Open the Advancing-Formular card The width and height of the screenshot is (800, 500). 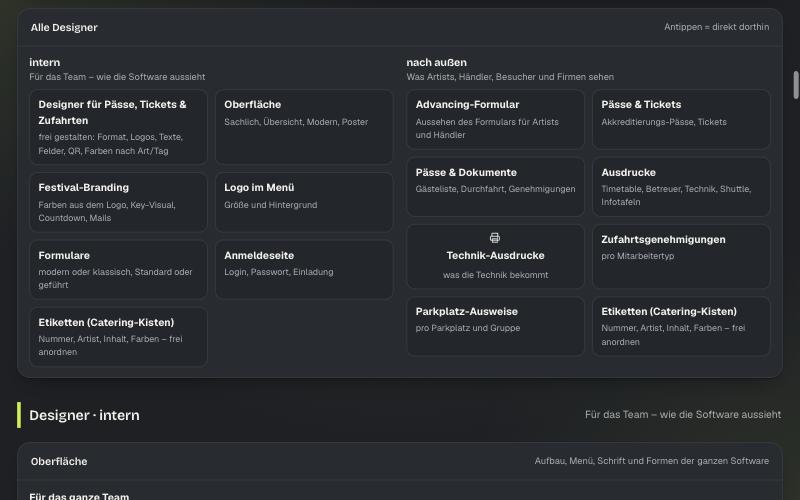pyautogui.click(x=495, y=119)
